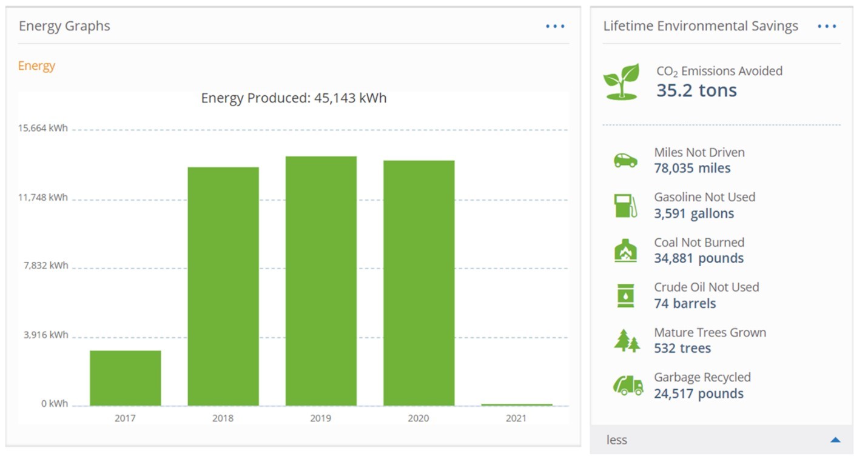Click the 'less' label to collapse panel
The width and height of the screenshot is (868, 459).
tap(617, 440)
